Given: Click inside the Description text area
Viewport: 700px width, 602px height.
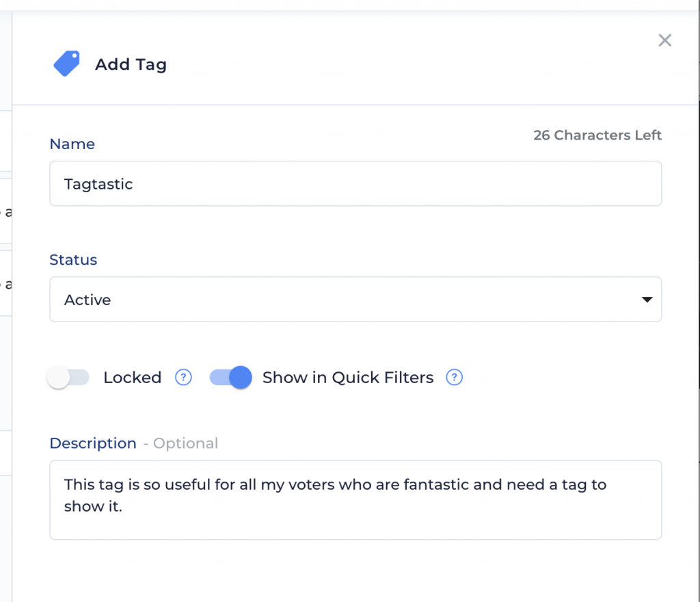Looking at the screenshot, I should [355, 500].
